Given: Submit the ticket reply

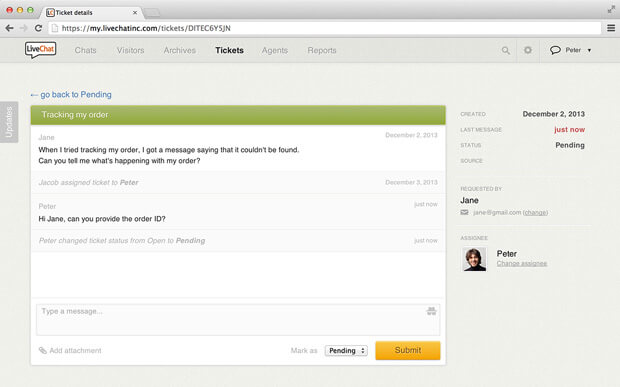Looking at the screenshot, I should tap(408, 350).
